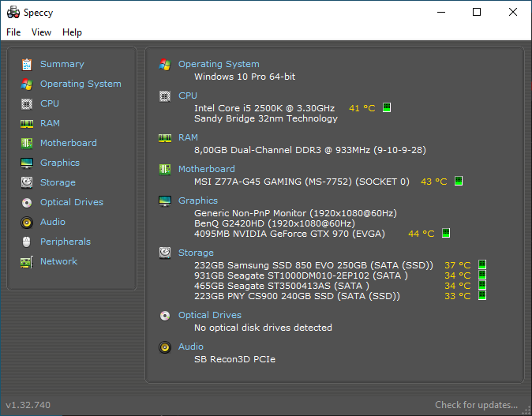Open the Help menu
This screenshot has height=416, width=532.
coord(73,32)
